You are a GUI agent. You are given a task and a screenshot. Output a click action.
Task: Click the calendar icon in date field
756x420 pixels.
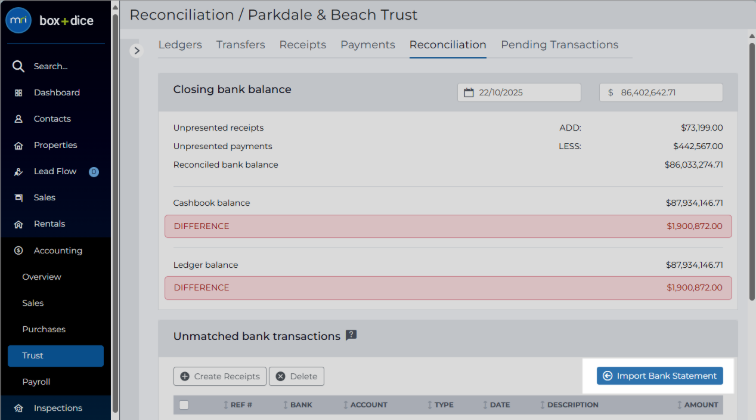469,93
